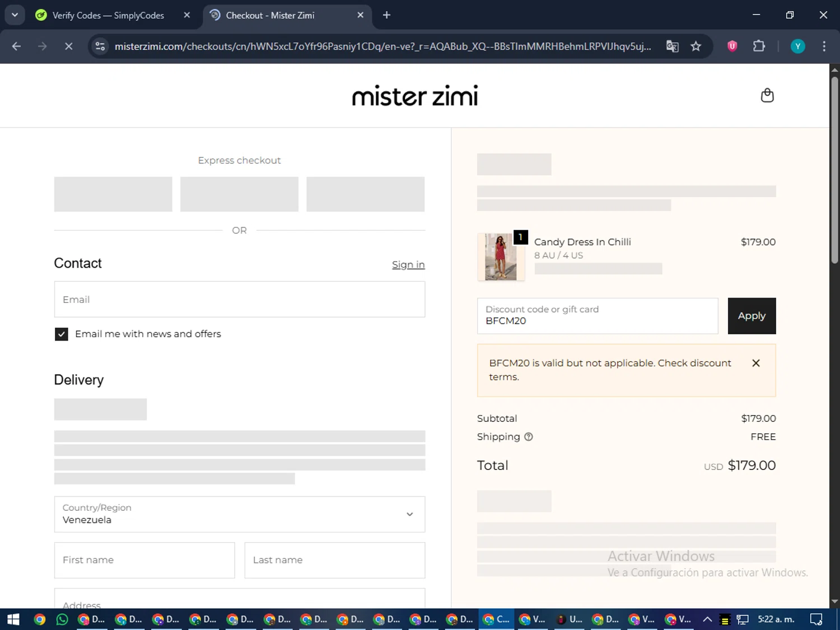Open the browser extensions puzzle icon
This screenshot has height=630, width=840.
click(759, 46)
